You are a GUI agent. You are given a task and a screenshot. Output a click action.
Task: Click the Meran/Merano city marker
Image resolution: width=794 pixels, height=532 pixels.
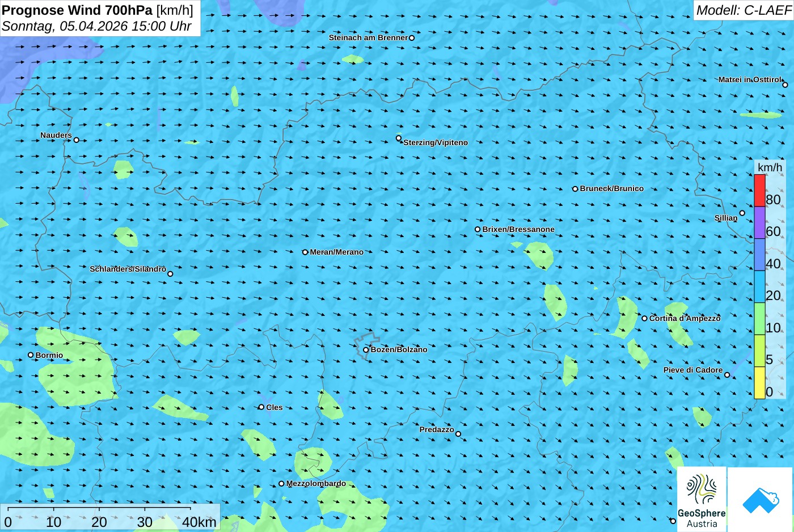[305, 252]
